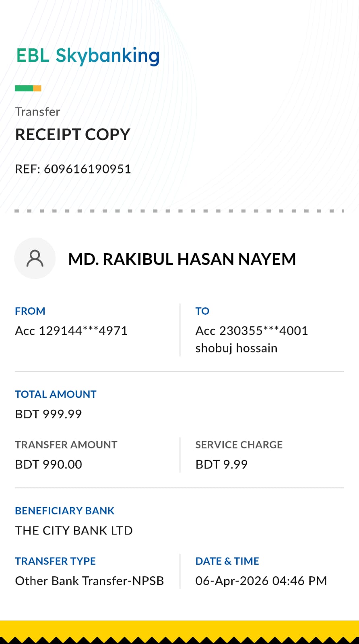Select total amount BDT 999.99
359x644 pixels.
coord(48,414)
